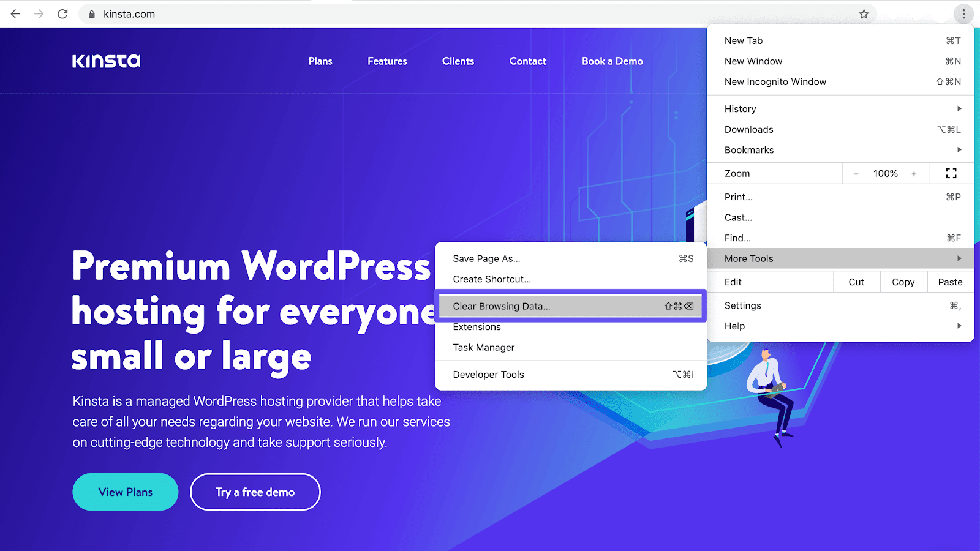Bookmark this page with the star icon

(x=864, y=13)
